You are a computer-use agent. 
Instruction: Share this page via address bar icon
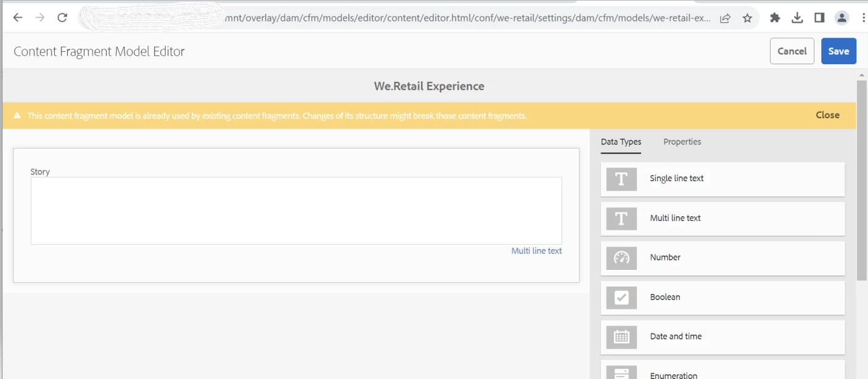pos(726,18)
